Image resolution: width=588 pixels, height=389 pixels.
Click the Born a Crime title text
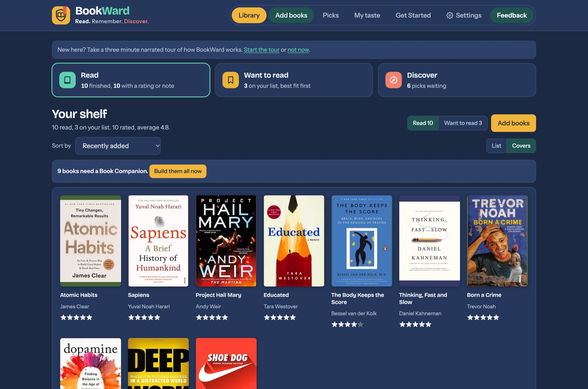tap(484, 295)
